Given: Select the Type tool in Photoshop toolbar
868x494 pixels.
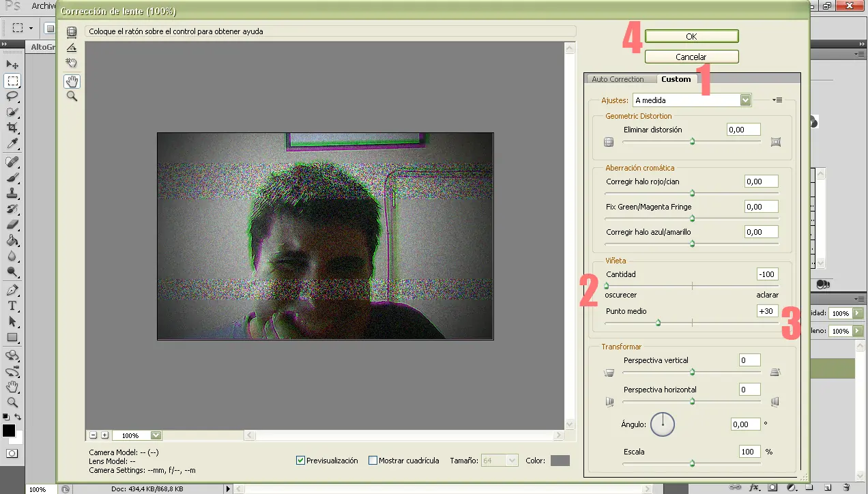Looking at the screenshot, I should pyautogui.click(x=12, y=306).
